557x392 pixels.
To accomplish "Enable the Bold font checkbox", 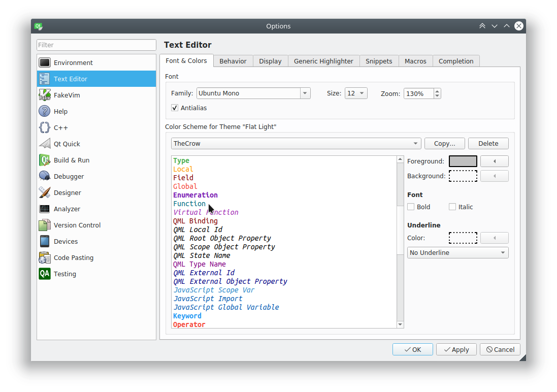I will pos(411,207).
